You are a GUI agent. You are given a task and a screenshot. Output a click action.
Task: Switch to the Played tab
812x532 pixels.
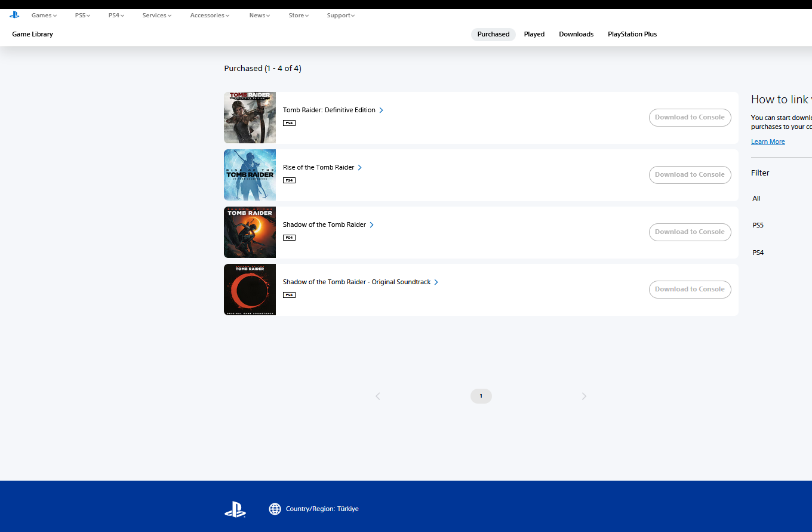534,35
